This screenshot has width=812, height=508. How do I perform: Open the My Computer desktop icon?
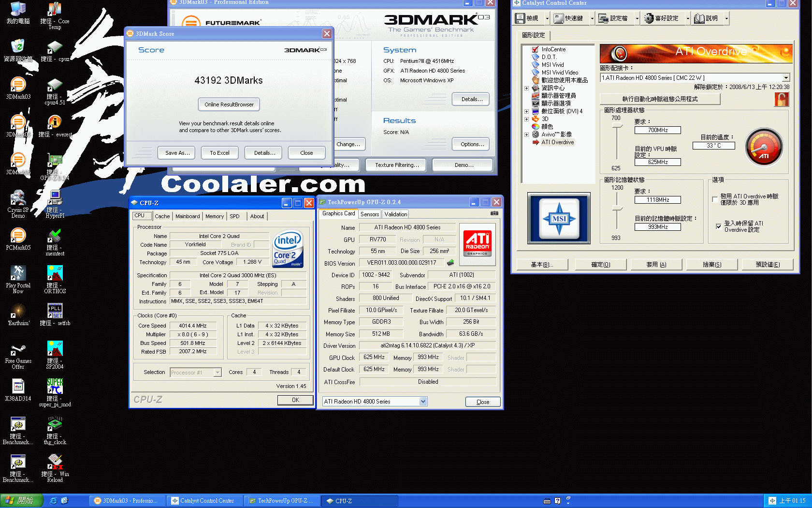tap(18, 13)
